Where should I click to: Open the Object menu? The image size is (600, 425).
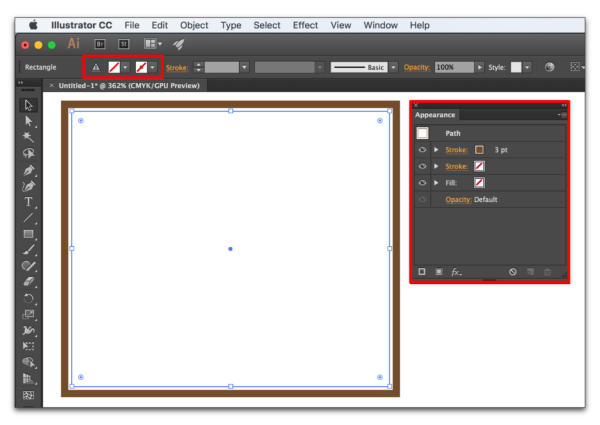pyautogui.click(x=194, y=24)
